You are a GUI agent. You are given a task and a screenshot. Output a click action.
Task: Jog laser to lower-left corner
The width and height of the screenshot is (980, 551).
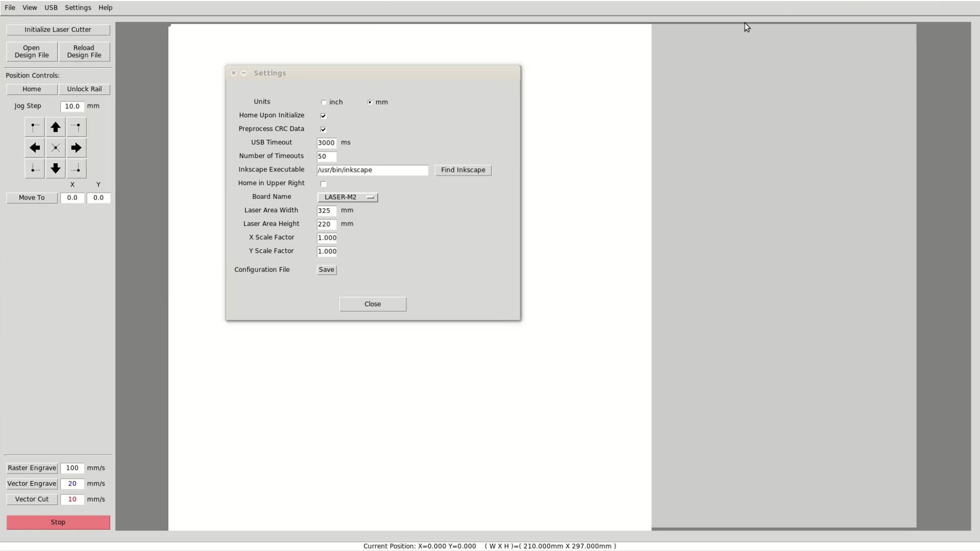pyautogui.click(x=35, y=168)
